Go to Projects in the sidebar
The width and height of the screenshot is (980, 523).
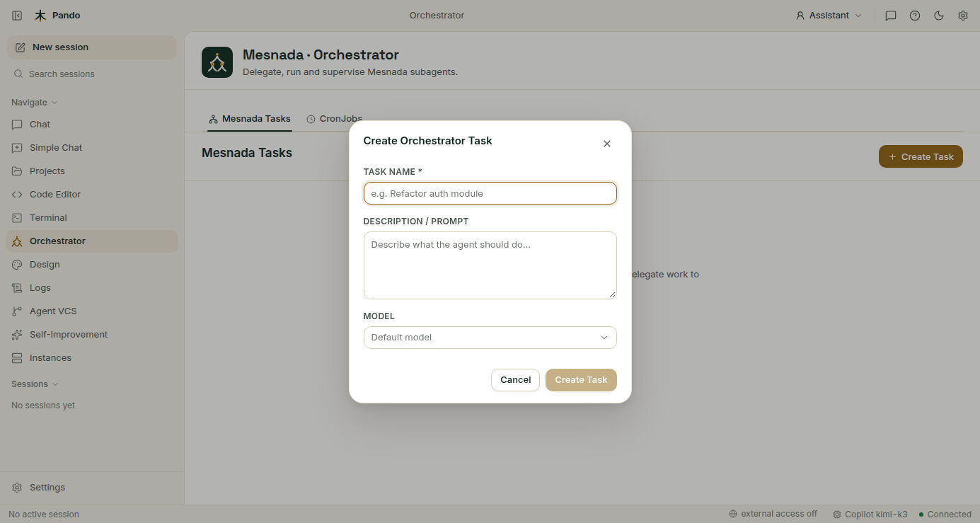[92, 171]
